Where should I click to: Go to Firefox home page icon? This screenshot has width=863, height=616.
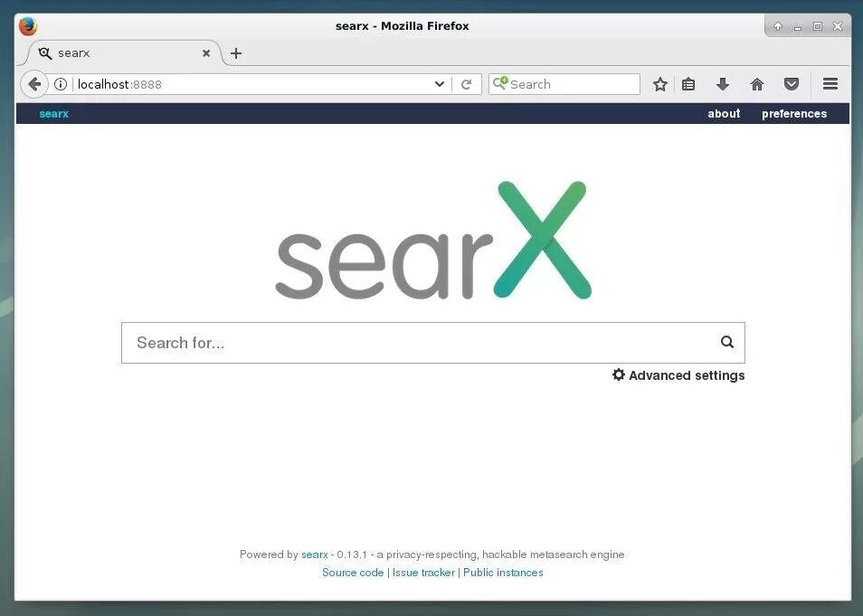pos(757,84)
